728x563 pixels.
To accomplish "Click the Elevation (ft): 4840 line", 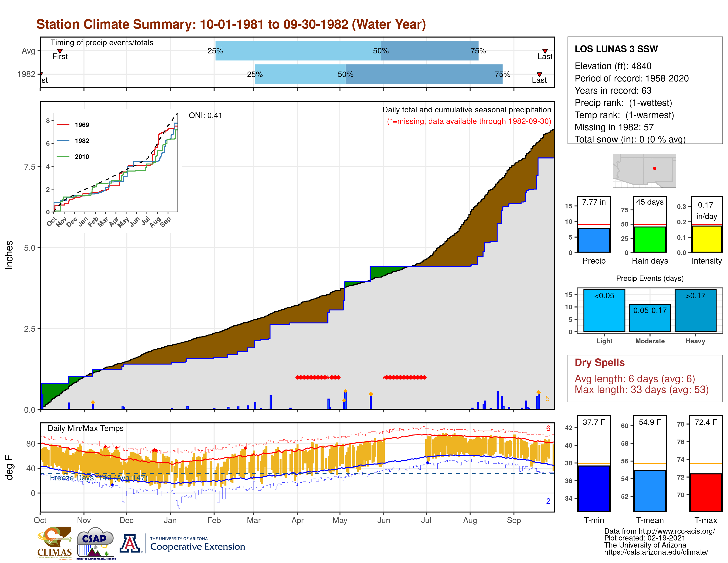I will point(613,66).
